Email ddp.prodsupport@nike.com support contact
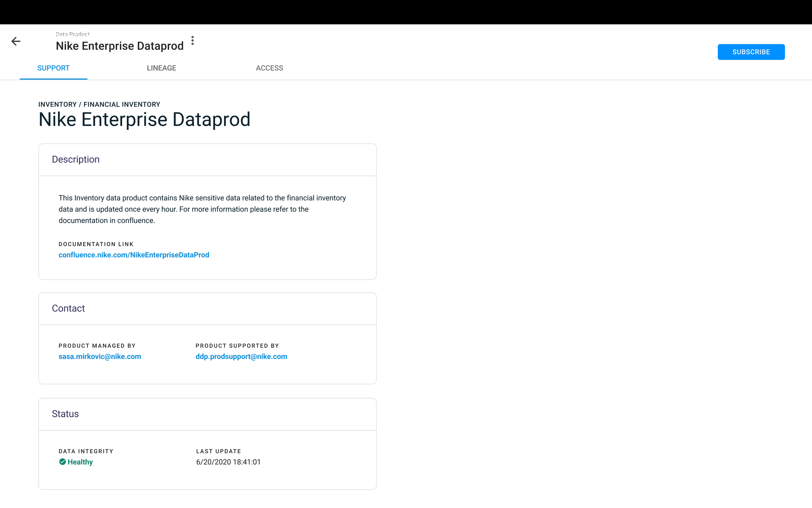This screenshot has height=508, width=812. point(241,356)
